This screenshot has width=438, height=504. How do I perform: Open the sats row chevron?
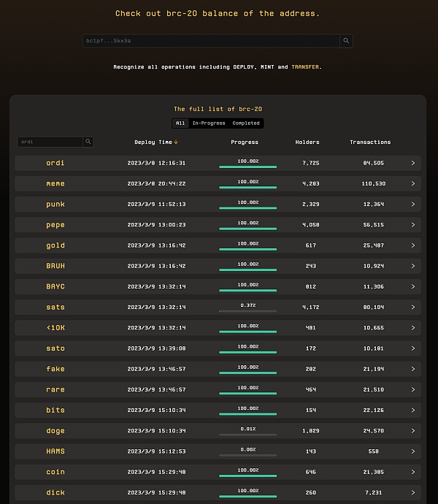click(x=412, y=308)
